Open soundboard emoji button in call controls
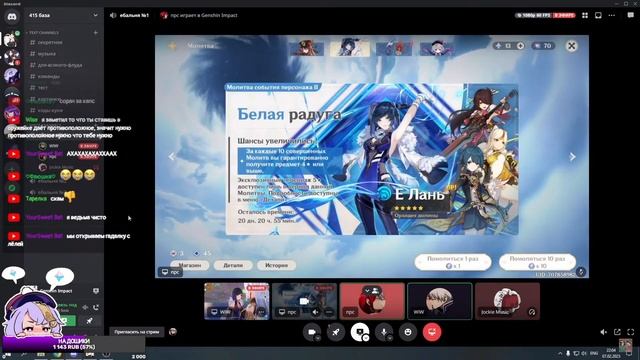640x360 pixels. (408, 332)
